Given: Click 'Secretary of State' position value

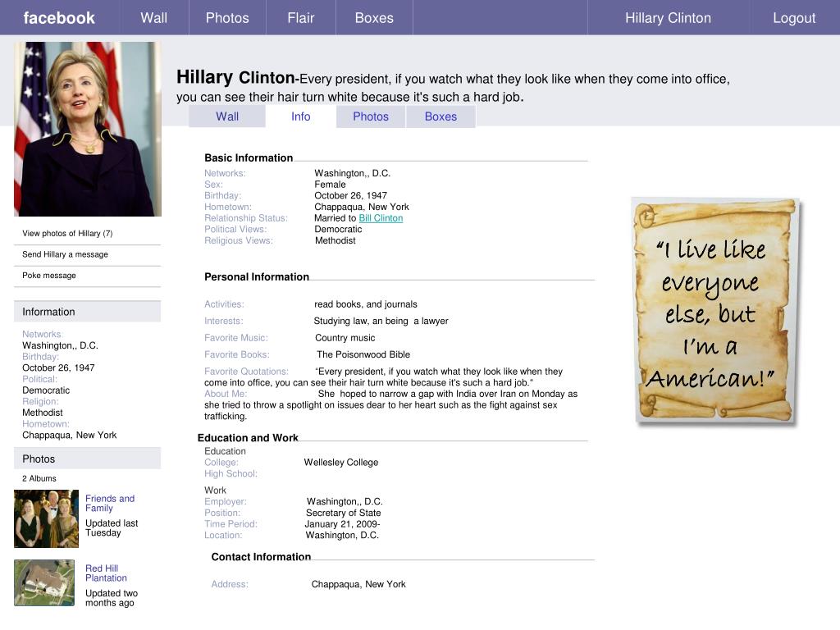Looking at the screenshot, I should tap(344, 513).
